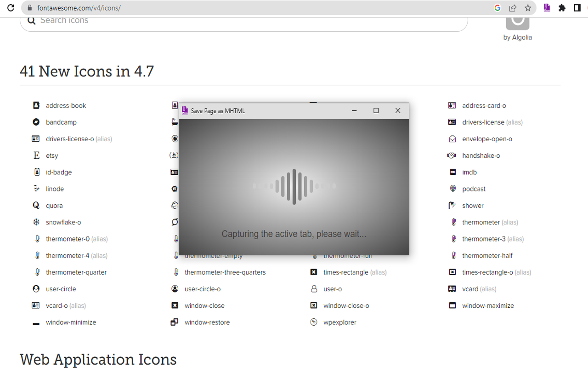Click the id-badge icon glyph
Image resolution: width=588 pixels, height=368 pixels.
click(x=37, y=172)
